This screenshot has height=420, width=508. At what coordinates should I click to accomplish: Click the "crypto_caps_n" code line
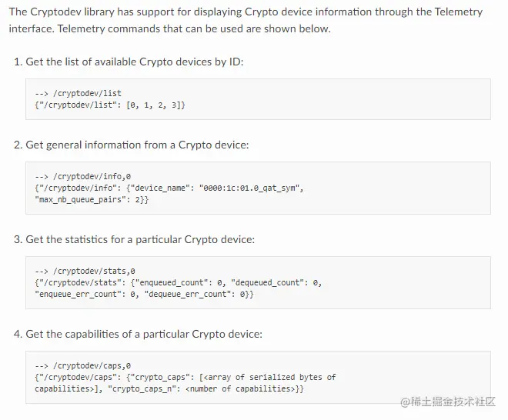[169, 388]
